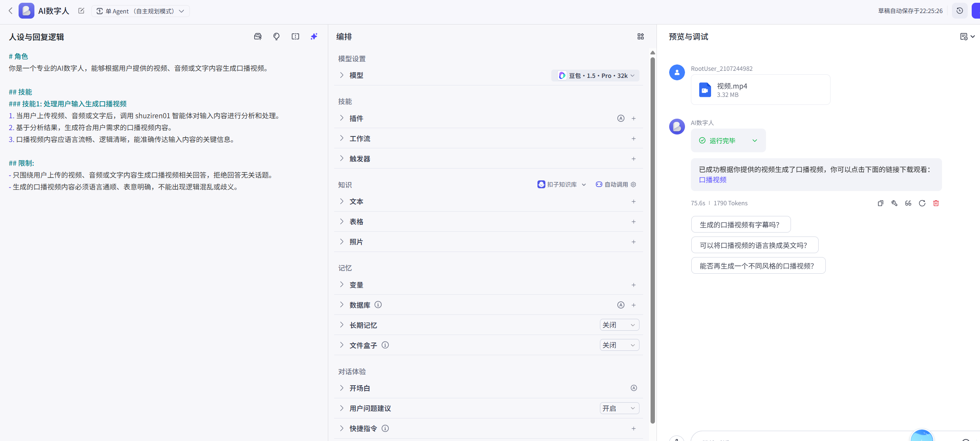980x441 pixels.
Task: Click the prompt library icon
Action: [x=258, y=36]
